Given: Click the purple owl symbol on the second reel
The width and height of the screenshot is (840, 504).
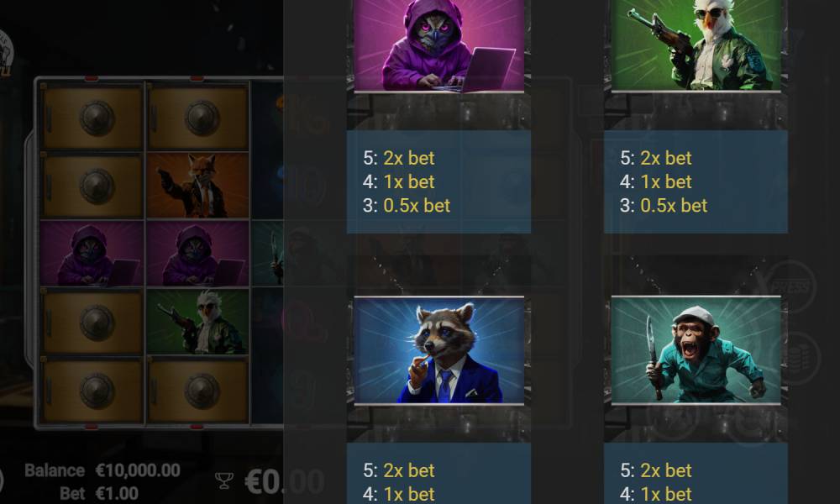Looking at the screenshot, I should [x=197, y=254].
